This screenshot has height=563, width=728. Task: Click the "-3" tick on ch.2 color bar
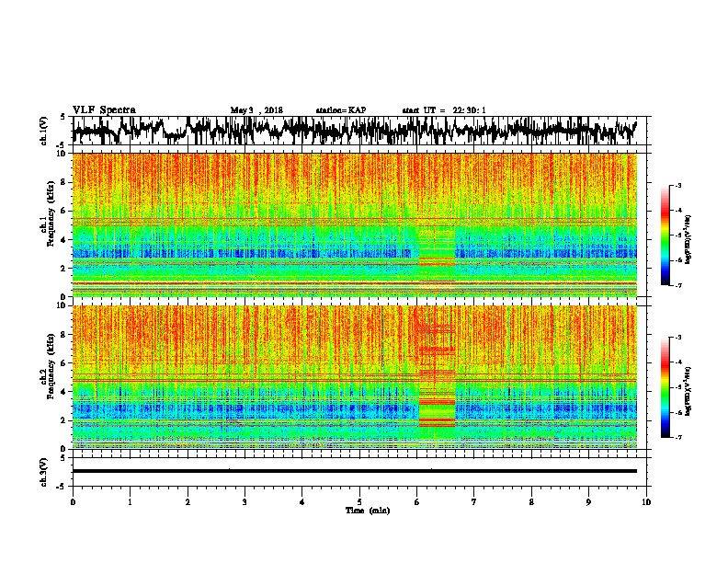tap(677, 338)
